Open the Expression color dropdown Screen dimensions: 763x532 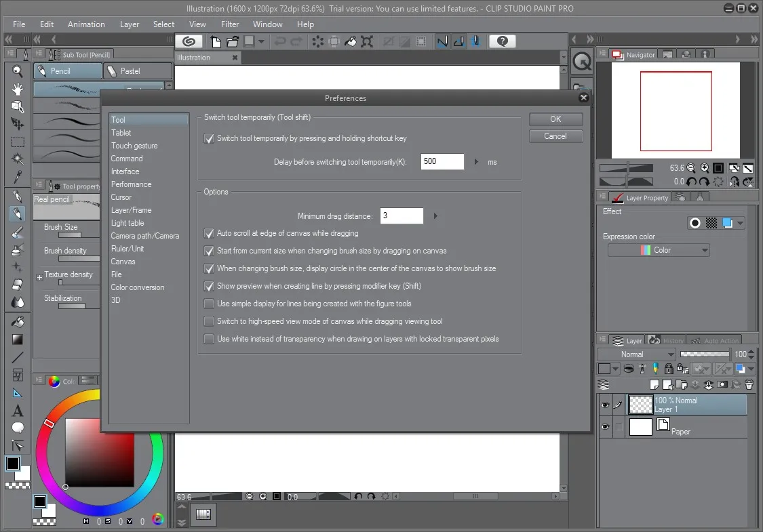[659, 250]
